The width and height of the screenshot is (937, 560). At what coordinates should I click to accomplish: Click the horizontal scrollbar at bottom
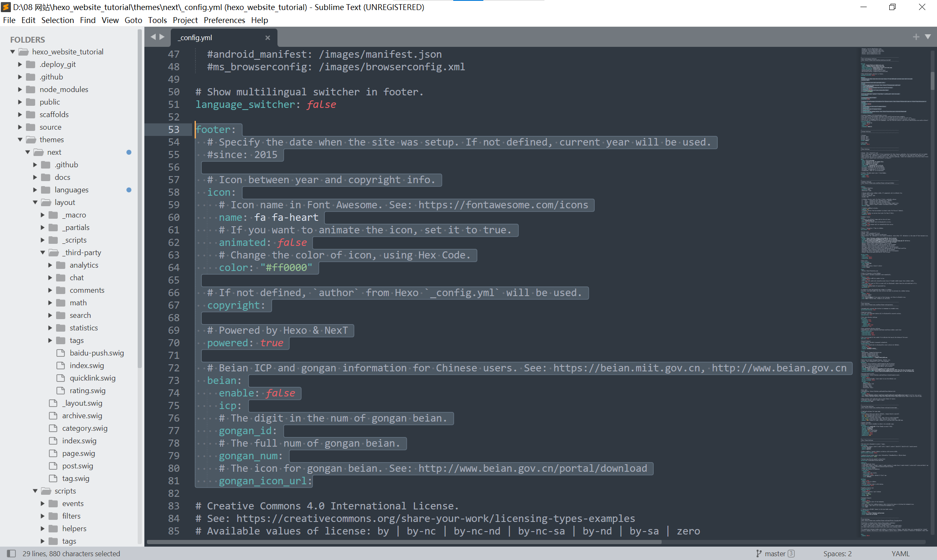coord(404,542)
